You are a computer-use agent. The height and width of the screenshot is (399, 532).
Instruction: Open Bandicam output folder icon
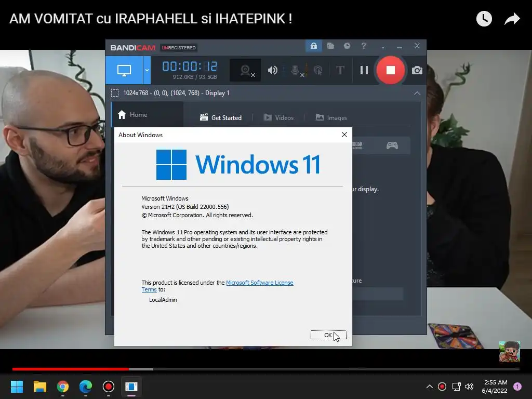point(330,46)
